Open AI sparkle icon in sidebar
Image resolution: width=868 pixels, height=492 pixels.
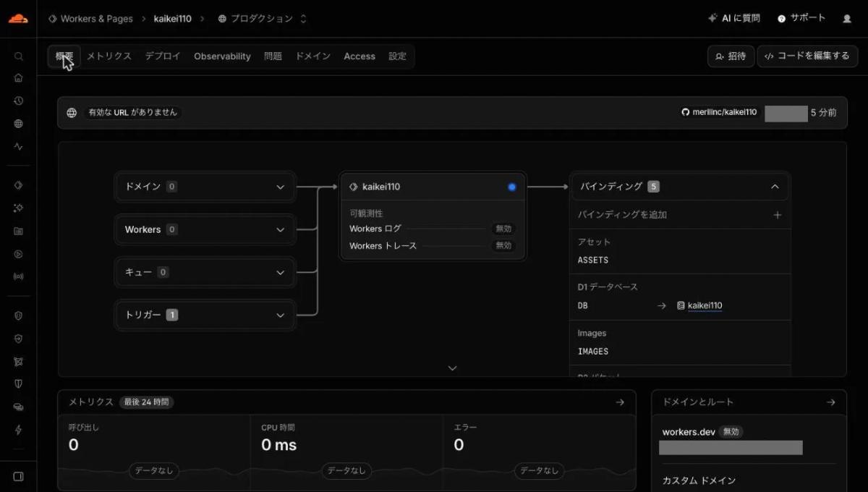pyautogui.click(x=19, y=208)
